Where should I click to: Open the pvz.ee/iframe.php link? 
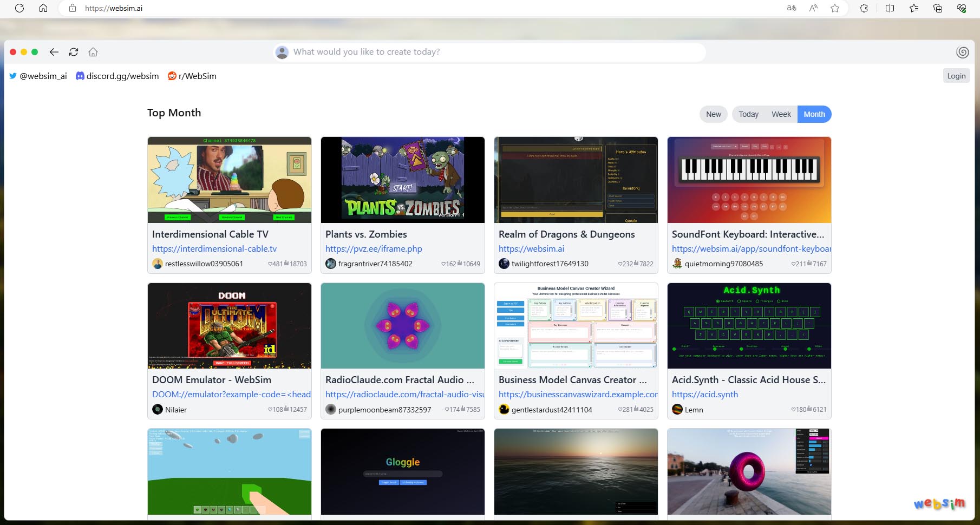coord(374,248)
